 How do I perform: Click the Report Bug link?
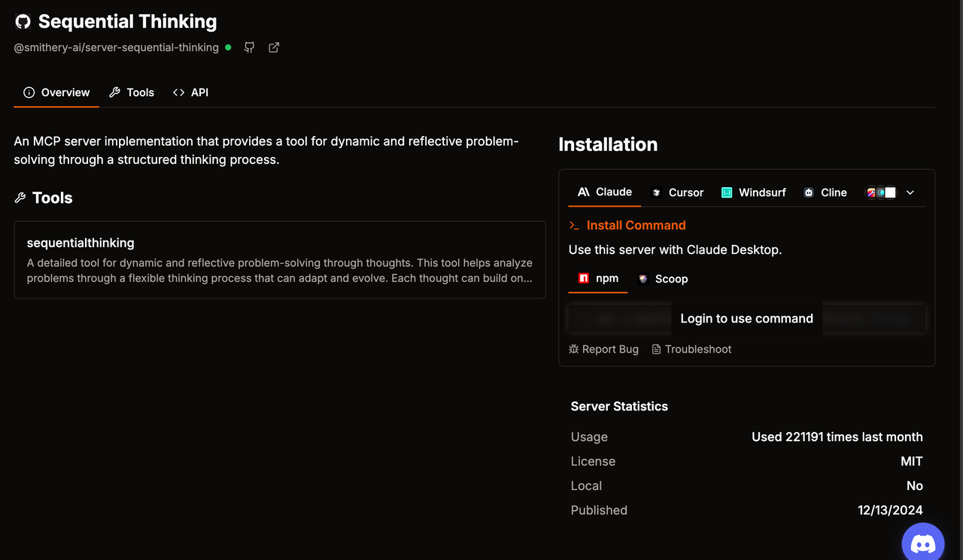[603, 350]
